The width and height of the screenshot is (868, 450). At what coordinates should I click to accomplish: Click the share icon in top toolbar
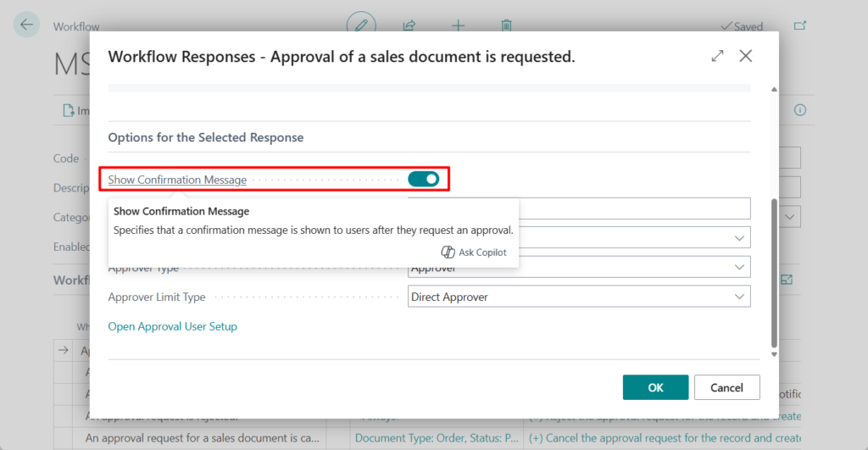coord(409,25)
